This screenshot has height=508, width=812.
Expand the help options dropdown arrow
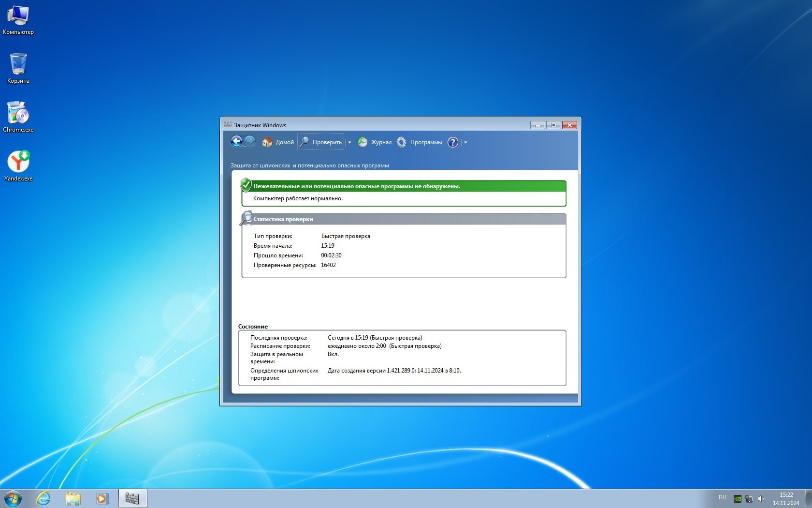pos(465,143)
